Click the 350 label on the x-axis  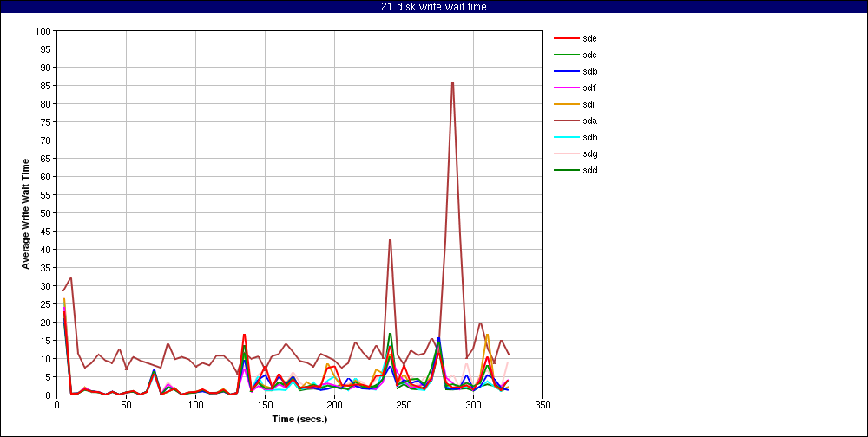(x=542, y=405)
